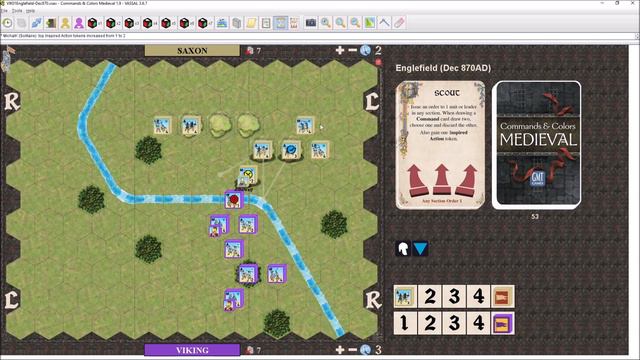The width and height of the screenshot is (640, 360).
Task: Select the Scout command card
Action: click(441, 145)
